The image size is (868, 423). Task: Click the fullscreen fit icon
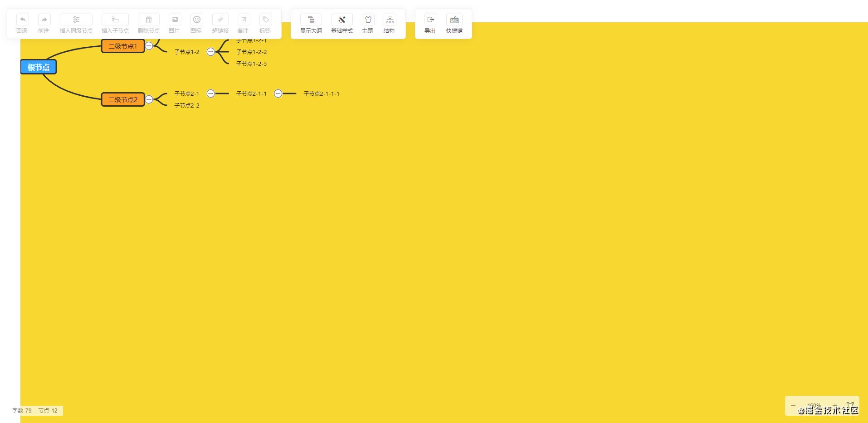pos(850,405)
